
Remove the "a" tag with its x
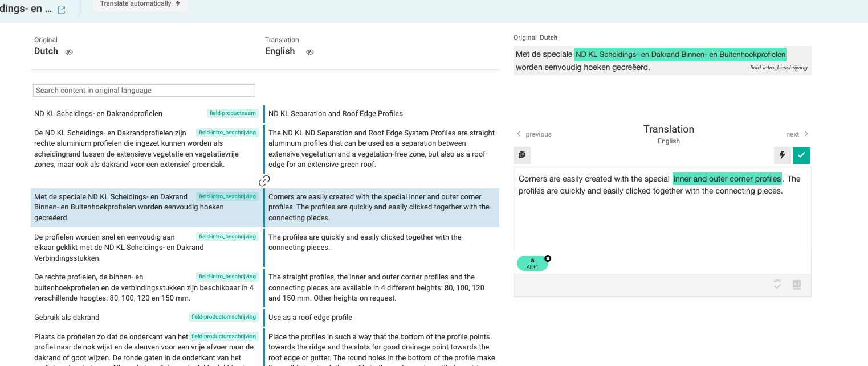[x=548, y=258]
